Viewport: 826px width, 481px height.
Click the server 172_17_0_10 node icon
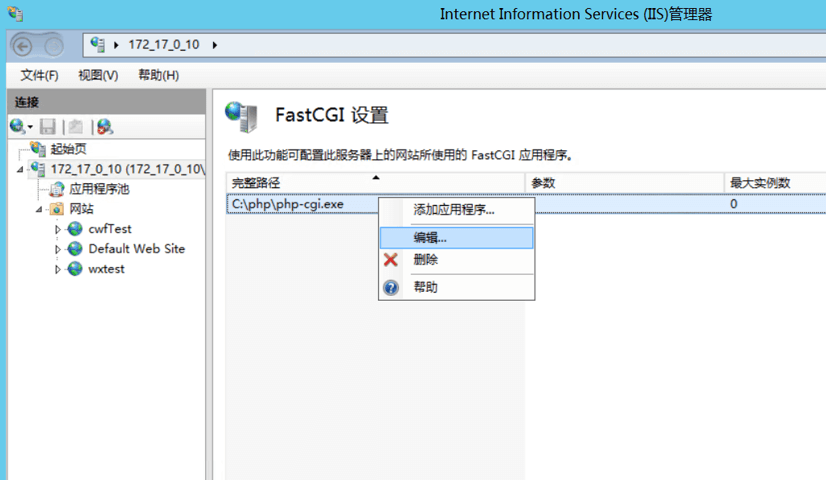pyautogui.click(x=38, y=169)
